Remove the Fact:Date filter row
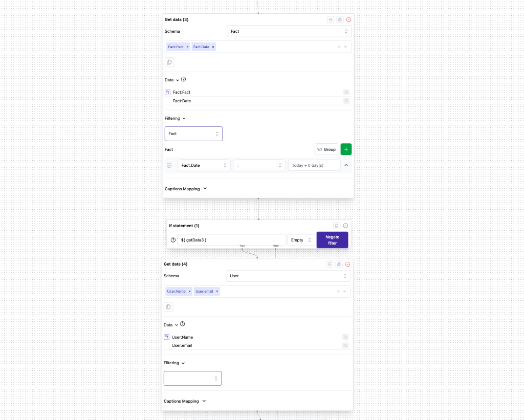The image size is (524, 420). pyautogui.click(x=169, y=165)
